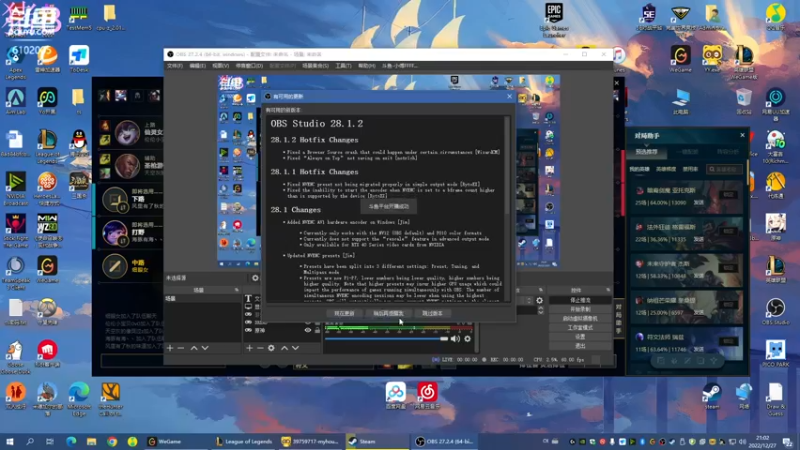Open Steam desktop shortcut icon
Viewport: 800px width, 450px height.
(x=712, y=396)
